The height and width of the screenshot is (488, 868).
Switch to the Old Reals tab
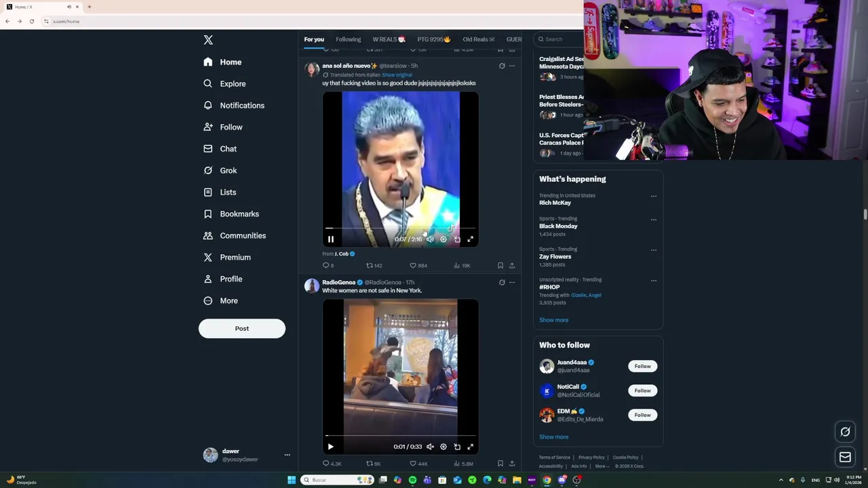(x=479, y=39)
